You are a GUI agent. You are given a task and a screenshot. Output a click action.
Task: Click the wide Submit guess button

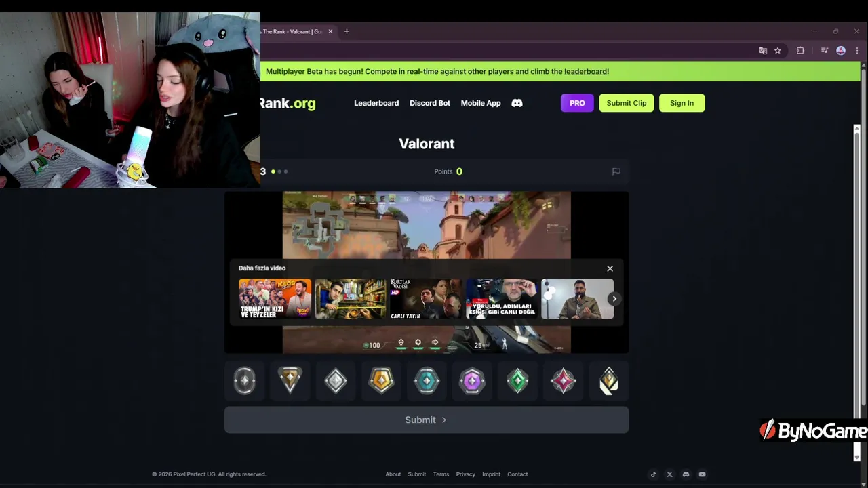tap(427, 420)
